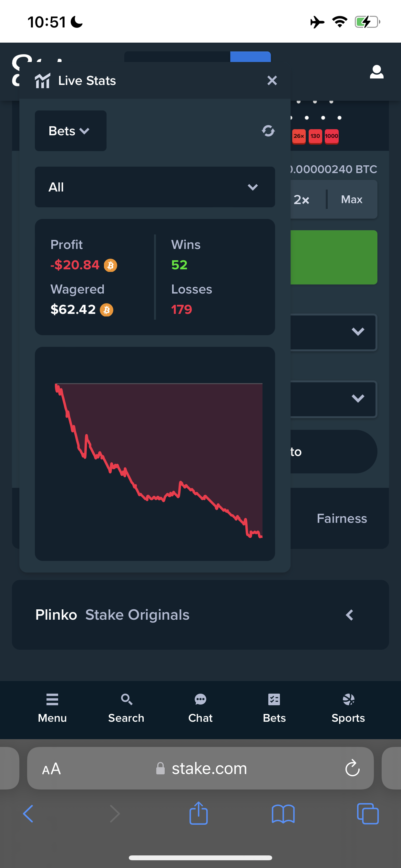Viewport: 401px width, 868px height.
Task: Close the Live Stats panel
Action: tap(272, 80)
